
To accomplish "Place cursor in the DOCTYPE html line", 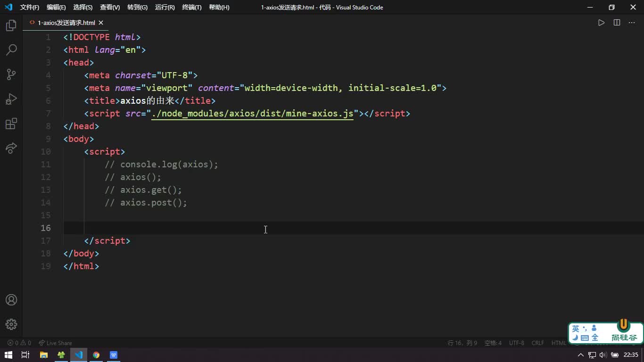I will 102,37.
